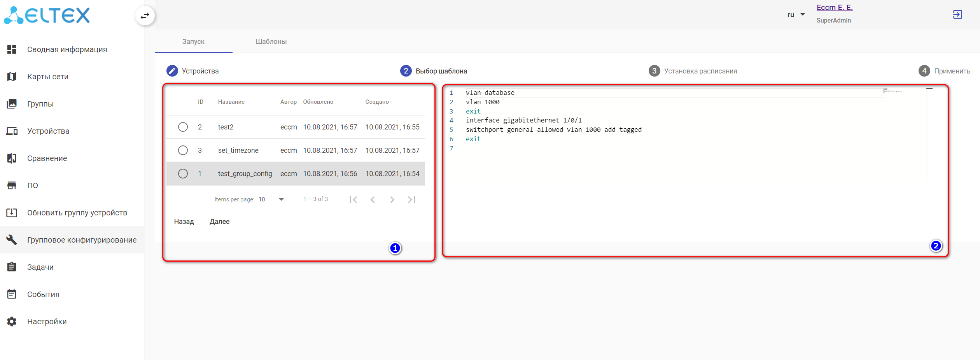Click "SuperAdmin" role label

(834, 20)
